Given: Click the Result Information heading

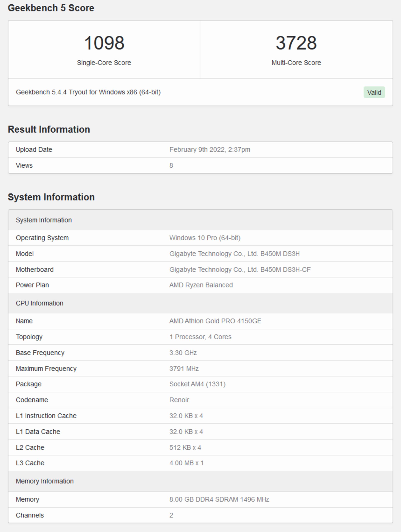Looking at the screenshot, I should [49, 129].
